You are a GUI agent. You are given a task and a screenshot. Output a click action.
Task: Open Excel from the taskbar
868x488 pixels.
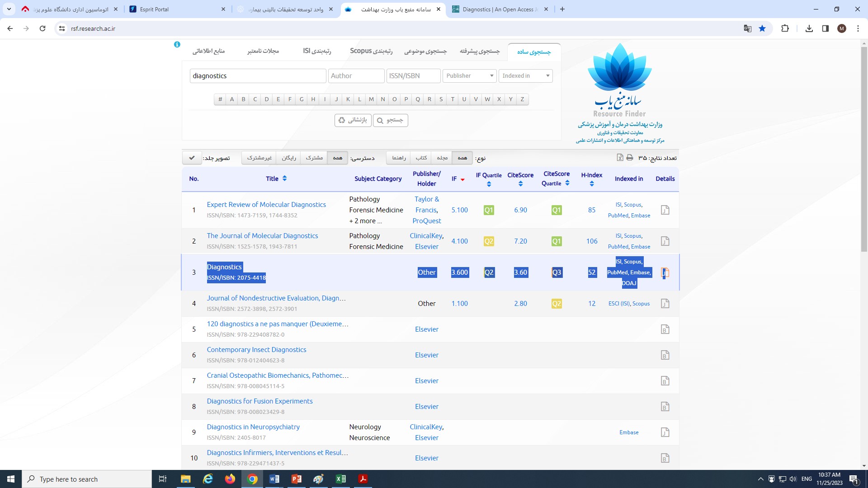(x=341, y=479)
